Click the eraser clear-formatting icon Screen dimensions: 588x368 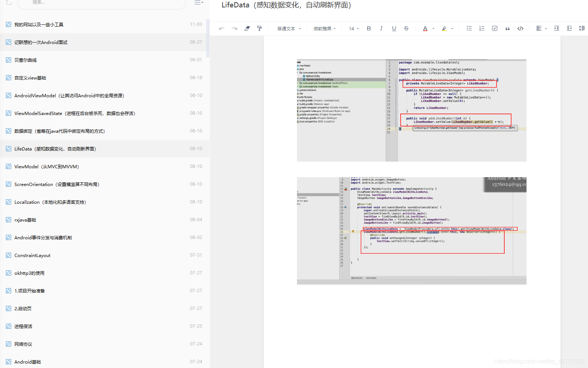tap(247, 28)
